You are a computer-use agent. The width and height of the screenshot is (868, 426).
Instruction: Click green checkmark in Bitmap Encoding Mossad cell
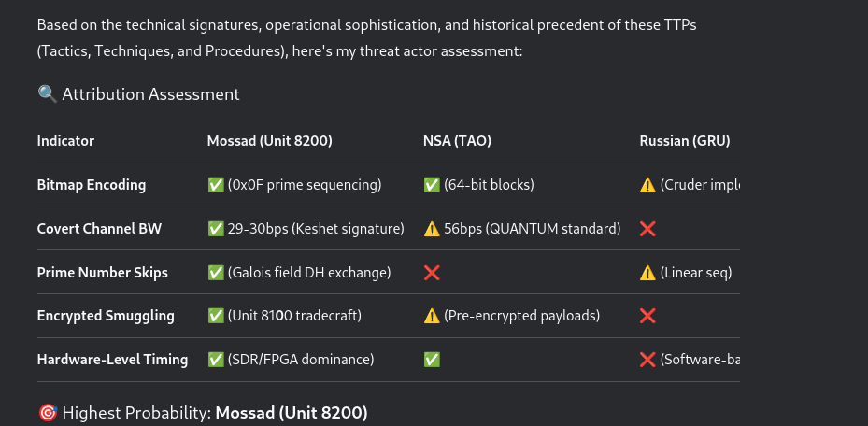216,185
